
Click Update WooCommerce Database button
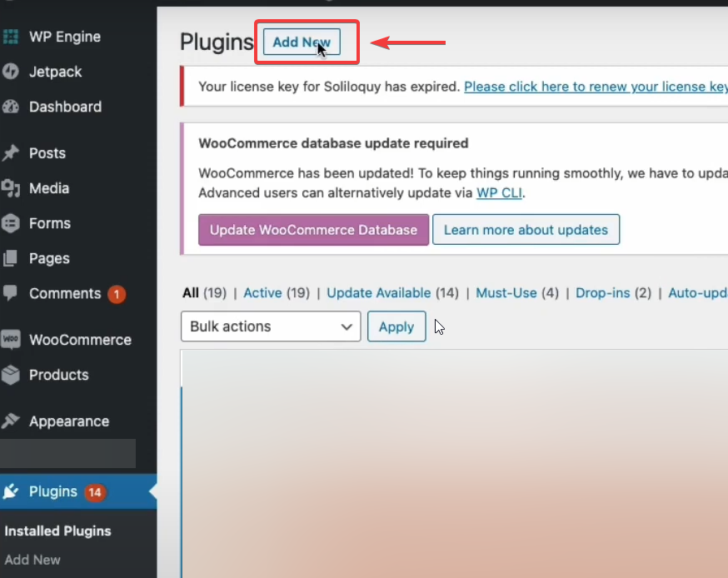(x=313, y=230)
